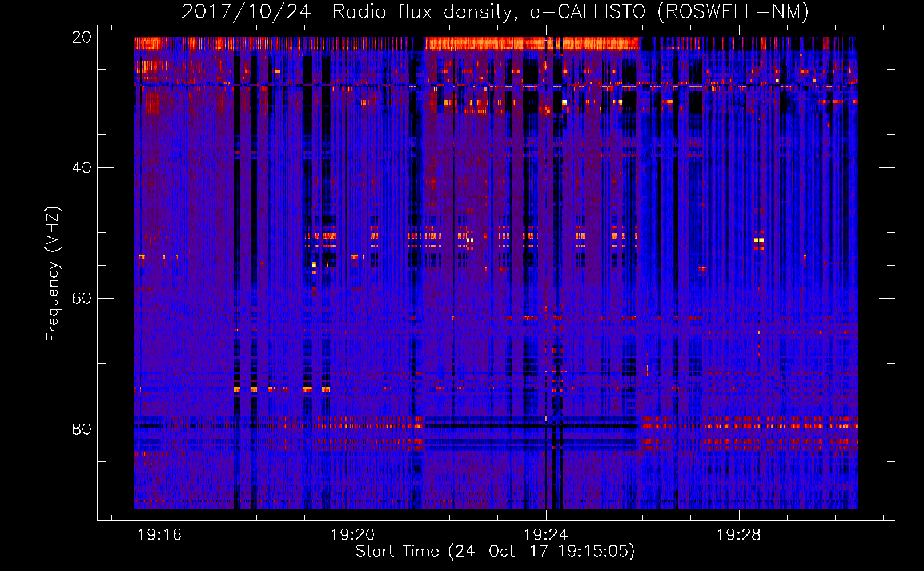The height and width of the screenshot is (571, 924).
Task: Click the "Frequency (MHZ)" y-axis label
Action: click(53, 274)
